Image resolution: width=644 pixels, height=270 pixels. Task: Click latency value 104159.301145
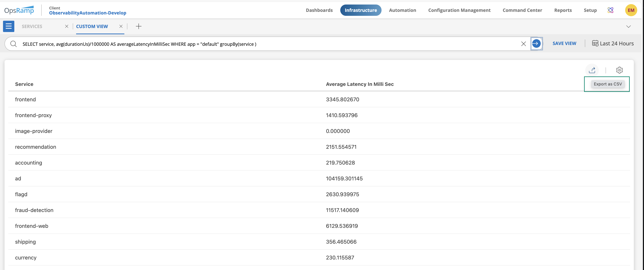344,178
